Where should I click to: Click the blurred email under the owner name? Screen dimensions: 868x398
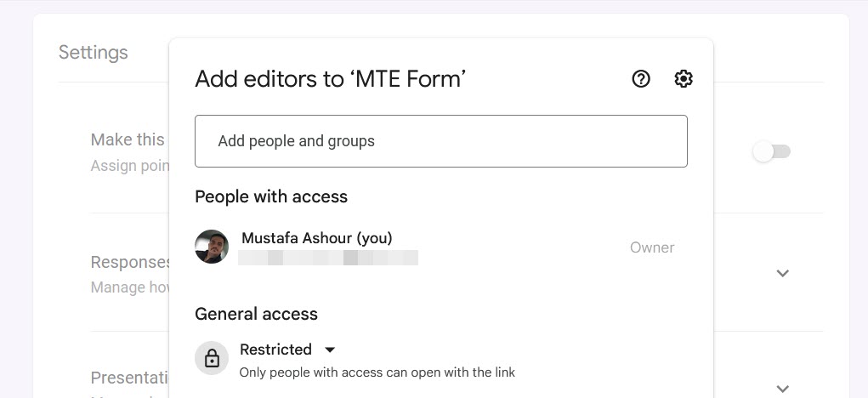point(328,258)
